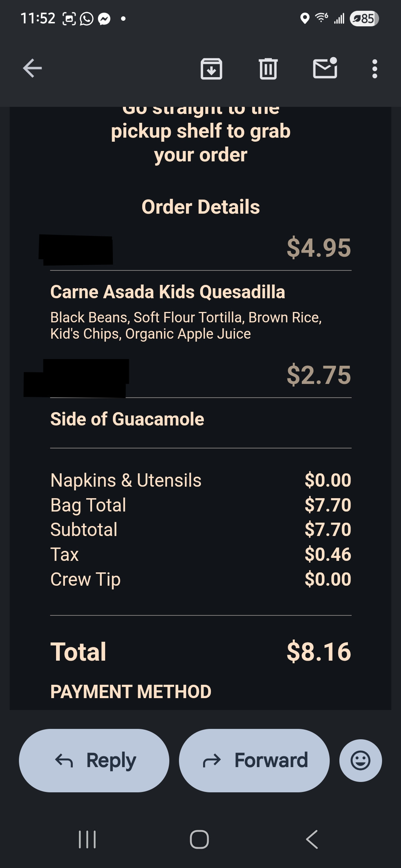Open the three-dot overflow menu

(375, 69)
